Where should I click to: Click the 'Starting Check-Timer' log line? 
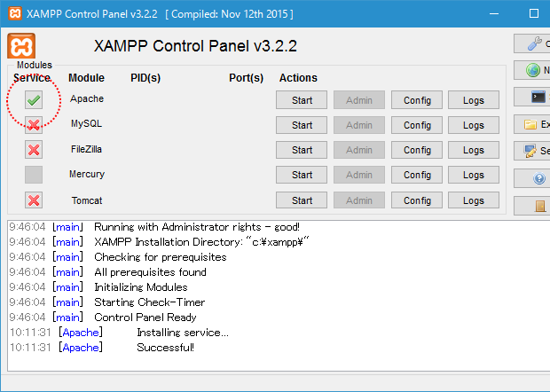click(x=149, y=302)
